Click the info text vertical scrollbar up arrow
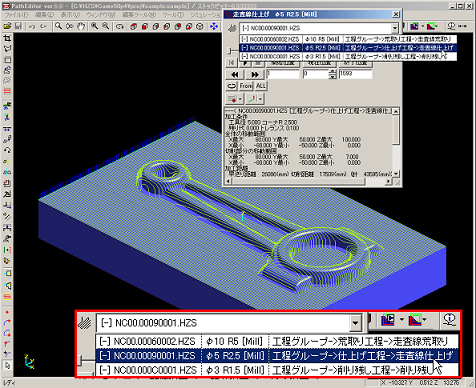Viewport: 476px width, 388px height. coord(396,111)
